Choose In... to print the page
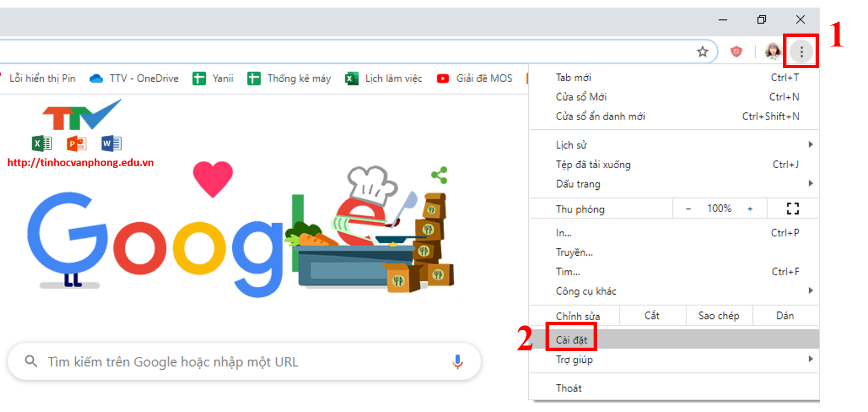Screen dimensions: 868x412 click(x=674, y=233)
